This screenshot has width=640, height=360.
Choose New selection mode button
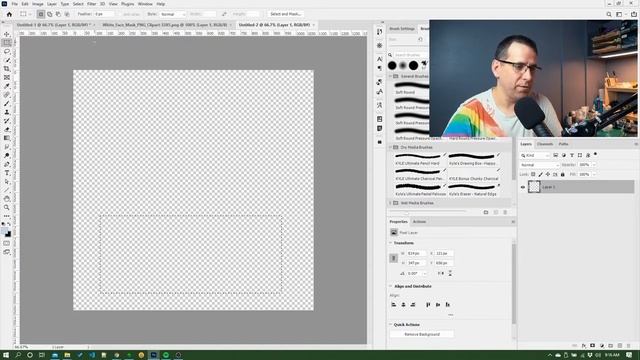41,14
